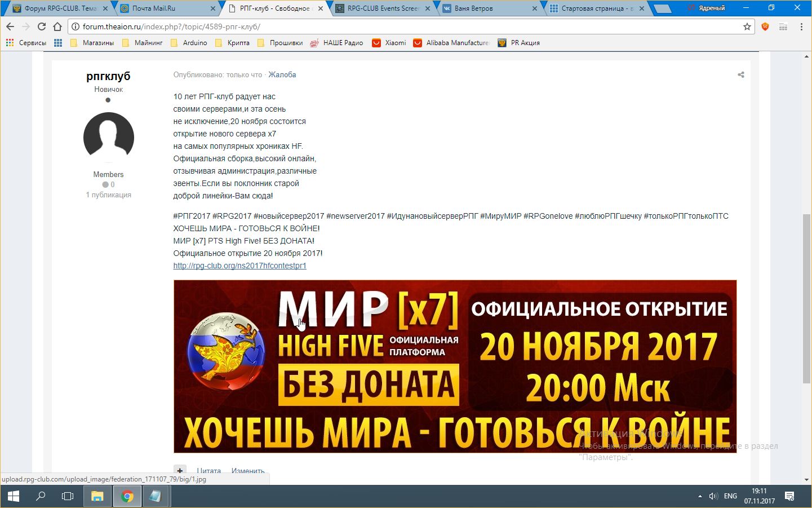Click the page vertical scrollbar thumb
This screenshot has height=508, width=812.
coord(807,299)
